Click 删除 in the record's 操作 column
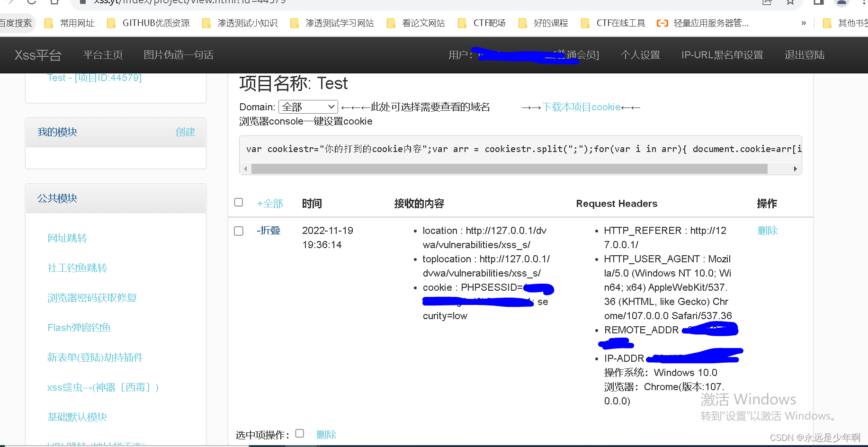The height and width of the screenshot is (447, 868). point(768,231)
